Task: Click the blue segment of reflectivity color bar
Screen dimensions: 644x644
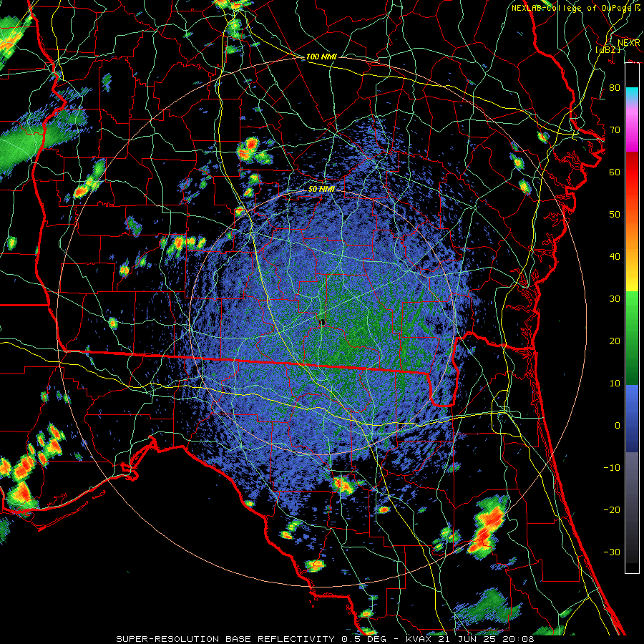Action: coord(632,418)
